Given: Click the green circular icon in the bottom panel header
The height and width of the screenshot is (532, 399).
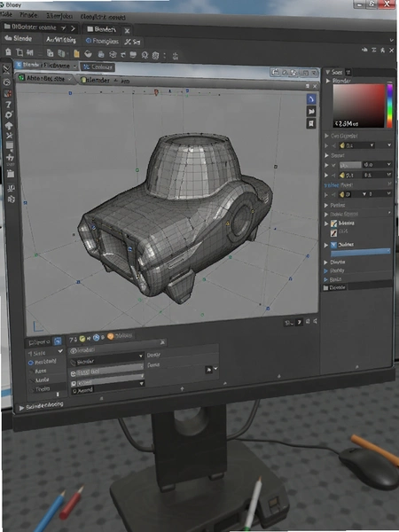Looking at the screenshot, I should point(82,339).
